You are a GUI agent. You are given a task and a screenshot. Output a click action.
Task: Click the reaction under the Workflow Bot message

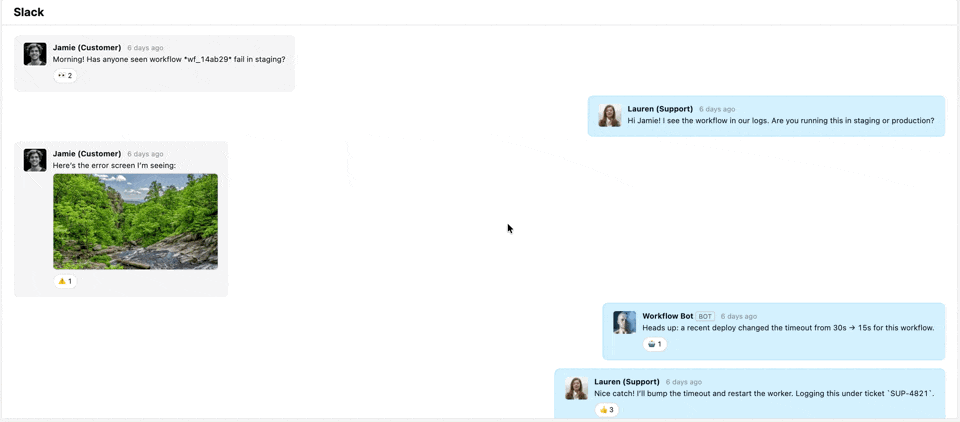click(x=654, y=344)
